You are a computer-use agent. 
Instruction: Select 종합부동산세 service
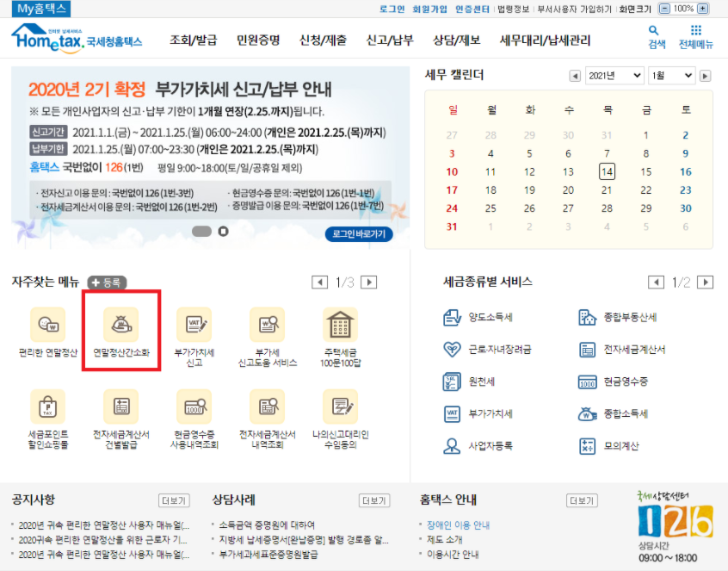(x=618, y=317)
